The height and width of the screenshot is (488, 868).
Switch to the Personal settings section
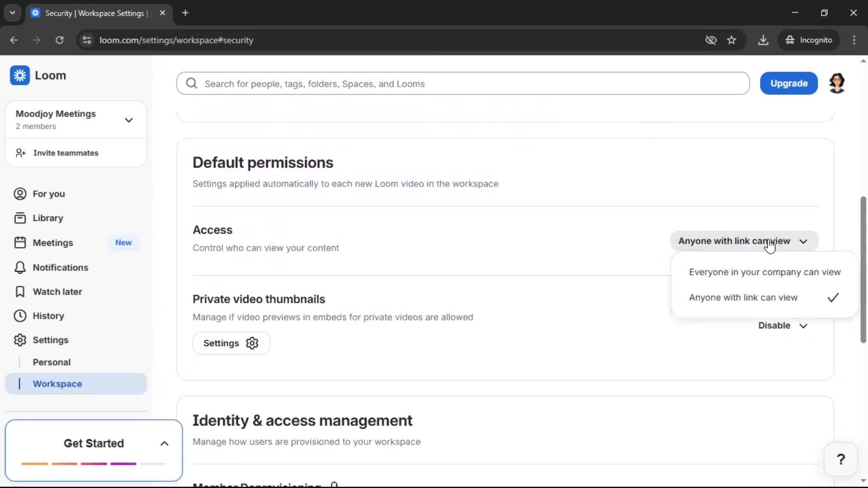[52, 362]
